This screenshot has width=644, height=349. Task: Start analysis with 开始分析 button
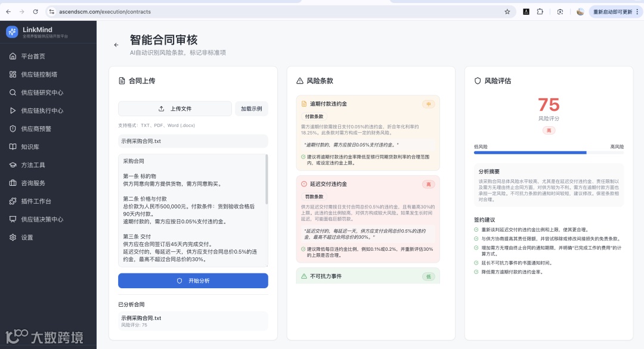[x=193, y=281]
